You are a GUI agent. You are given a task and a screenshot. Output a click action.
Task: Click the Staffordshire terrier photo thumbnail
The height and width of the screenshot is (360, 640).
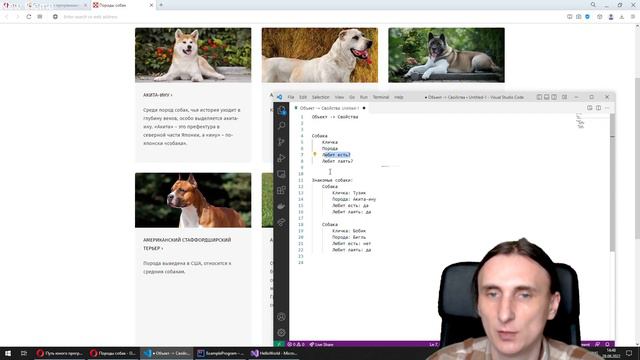(193, 200)
